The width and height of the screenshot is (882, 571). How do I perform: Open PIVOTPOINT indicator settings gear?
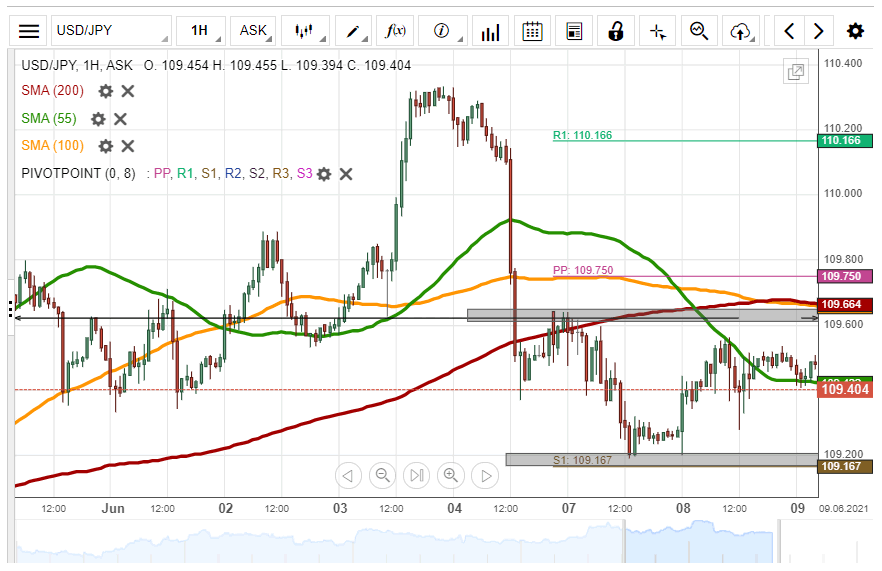(324, 174)
